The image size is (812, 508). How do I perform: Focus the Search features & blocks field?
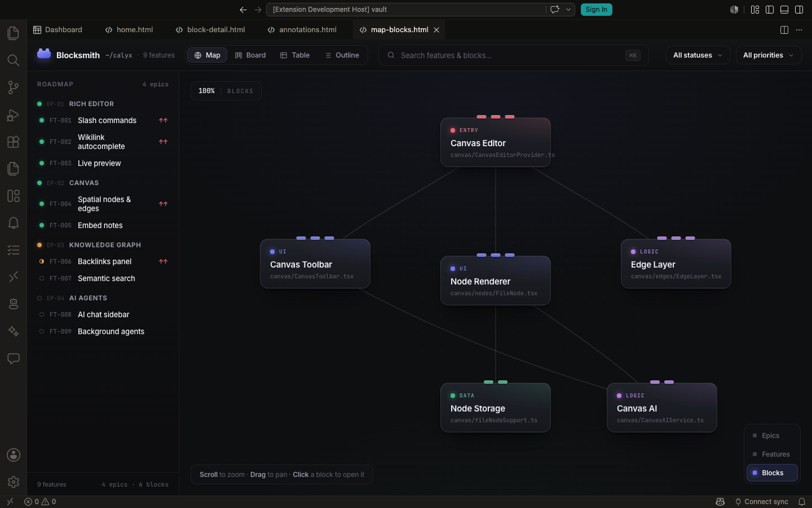(513, 55)
